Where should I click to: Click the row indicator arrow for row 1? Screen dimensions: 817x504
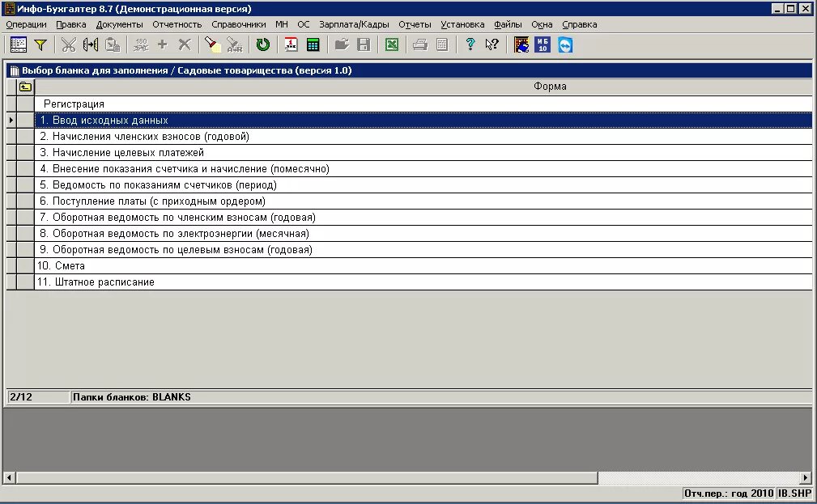pos(11,121)
